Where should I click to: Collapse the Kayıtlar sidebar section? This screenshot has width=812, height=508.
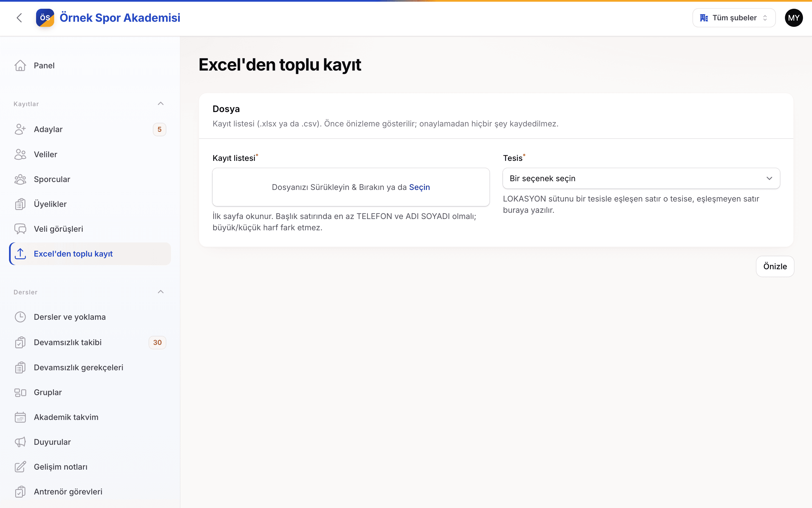tap(161, 104)
